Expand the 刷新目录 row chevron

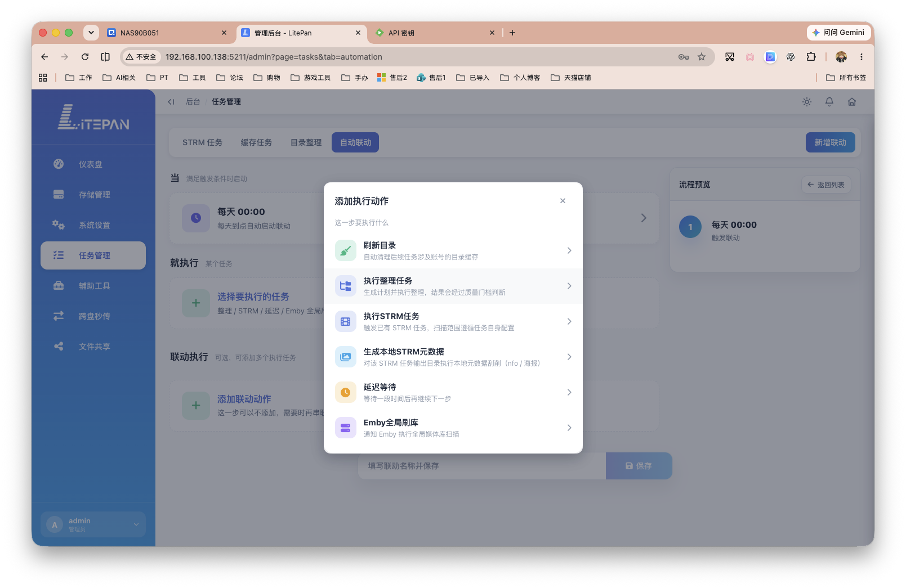coord(569,250)
